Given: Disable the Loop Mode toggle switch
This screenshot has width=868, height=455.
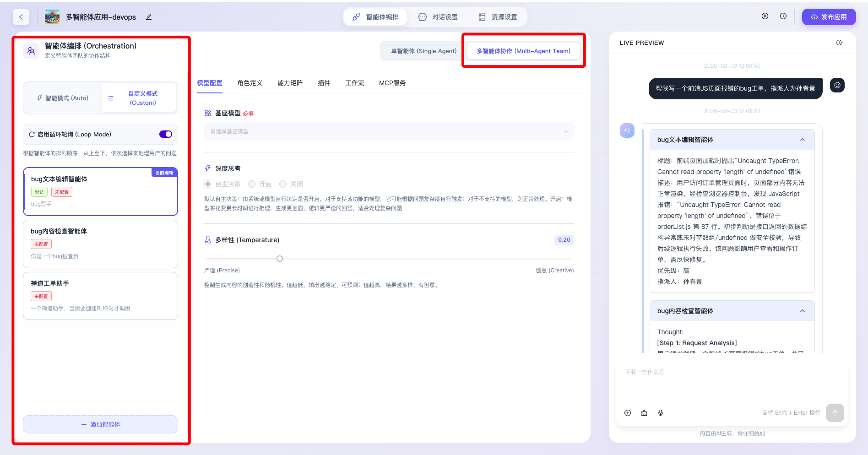Looking at the screenshot, I should (x=165, y=134).
